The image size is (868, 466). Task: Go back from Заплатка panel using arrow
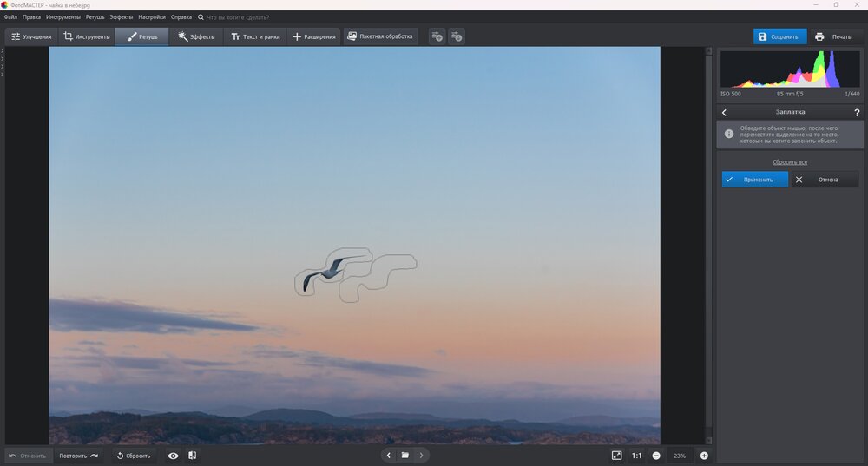725,112
